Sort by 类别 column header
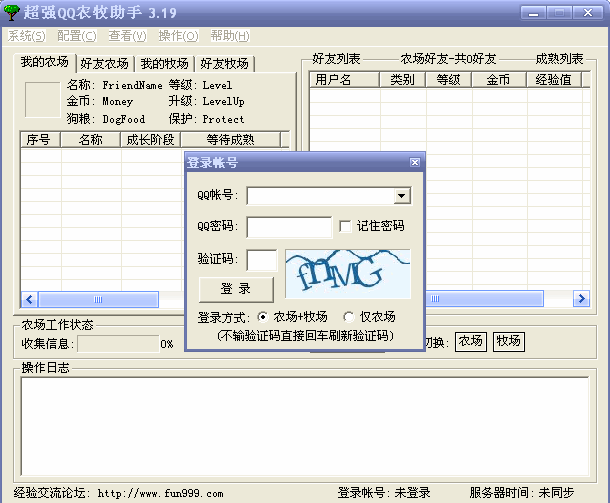This screenshot has height=503, width=610. [x=403, y=80]
